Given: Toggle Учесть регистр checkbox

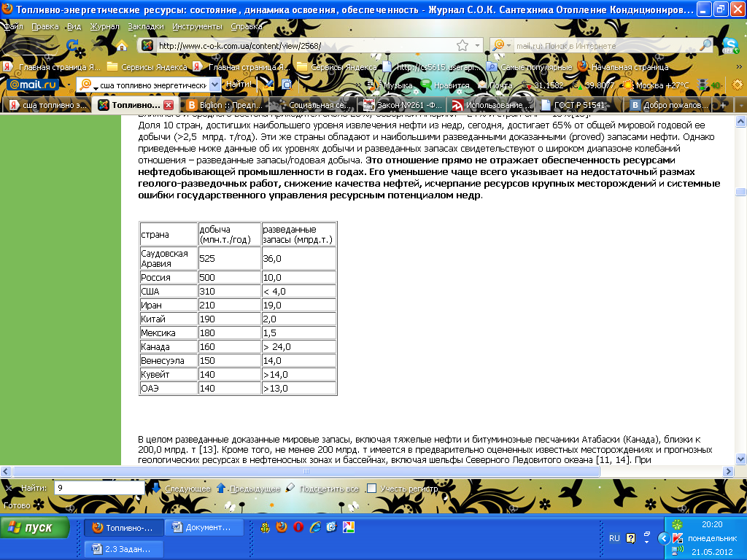Looking at the screenshot, I should pyautogui.click(x=371, y=488).
